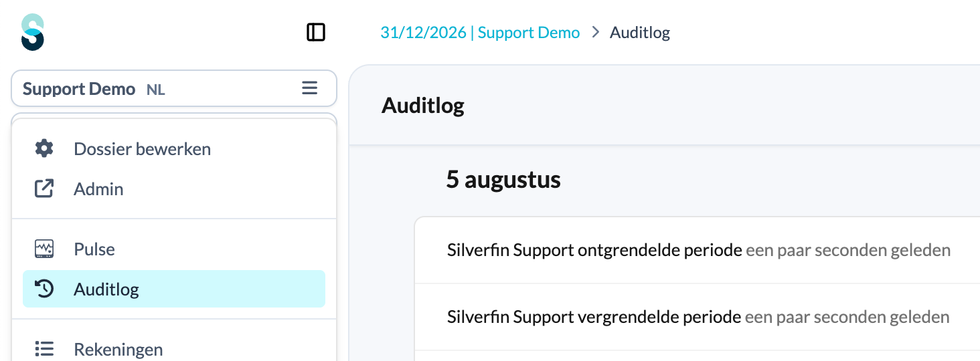Select the vergrendelde periode log entry
The width and height of the screenshot is (980, 361).
[x=698, y=317]
